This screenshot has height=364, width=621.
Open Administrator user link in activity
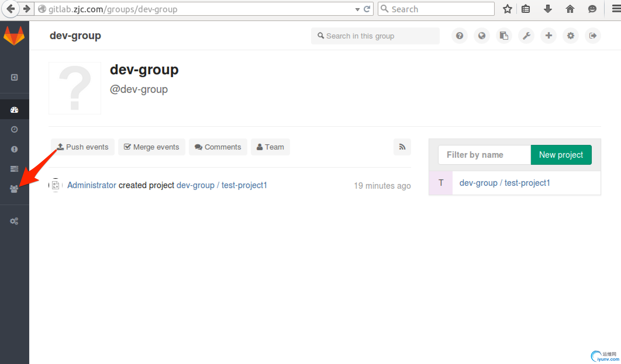pos(92,185)
